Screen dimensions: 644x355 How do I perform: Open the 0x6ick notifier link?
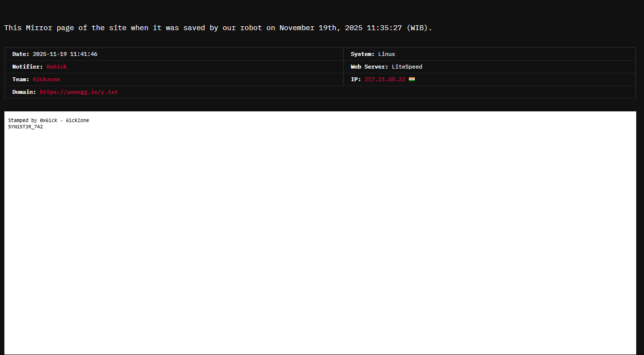(56, 67)
